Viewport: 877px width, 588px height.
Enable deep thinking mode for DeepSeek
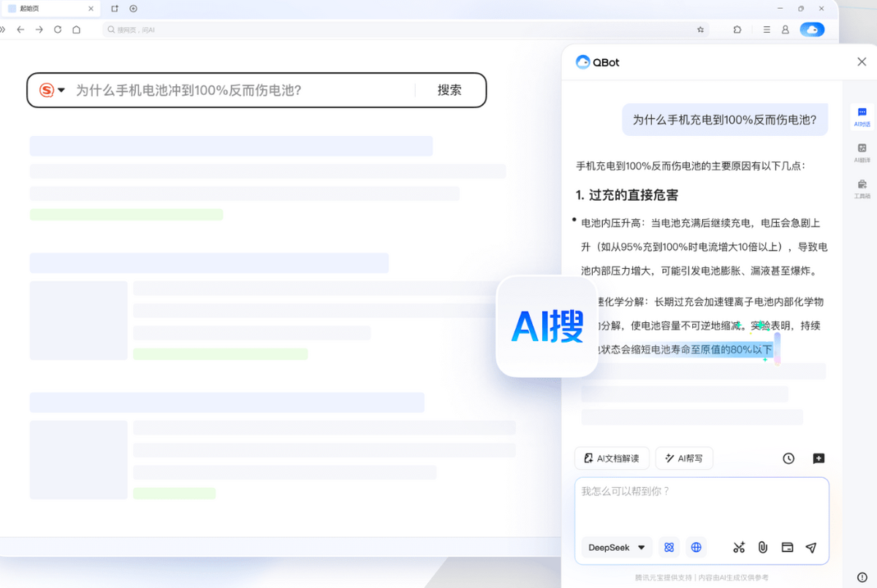pyautogui.click(x=669, y=547)
